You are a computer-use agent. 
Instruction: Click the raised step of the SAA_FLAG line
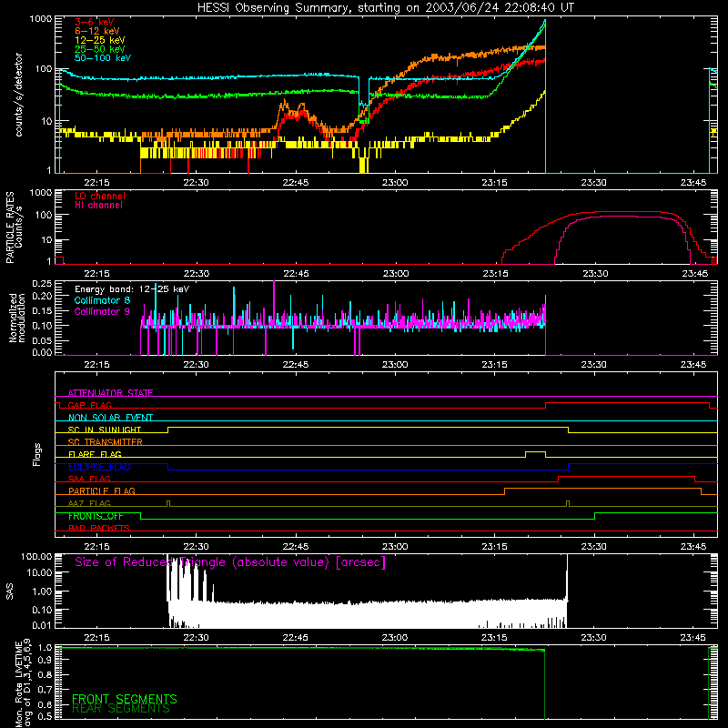click(626, 476)
